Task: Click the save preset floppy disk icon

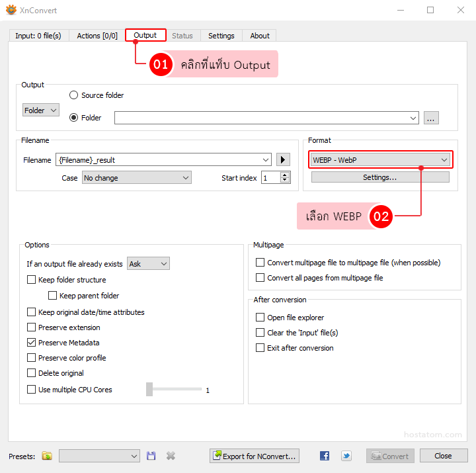Action: coord(151,456)
